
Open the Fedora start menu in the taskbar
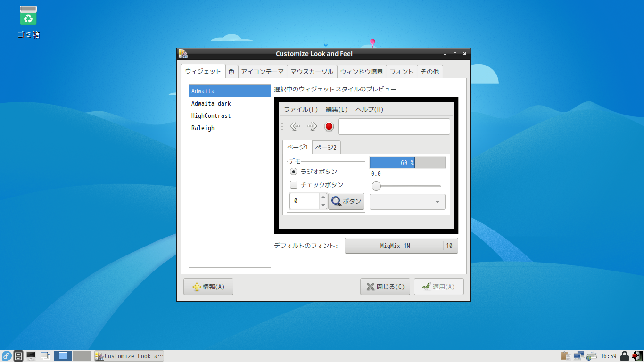click(7, 356)
